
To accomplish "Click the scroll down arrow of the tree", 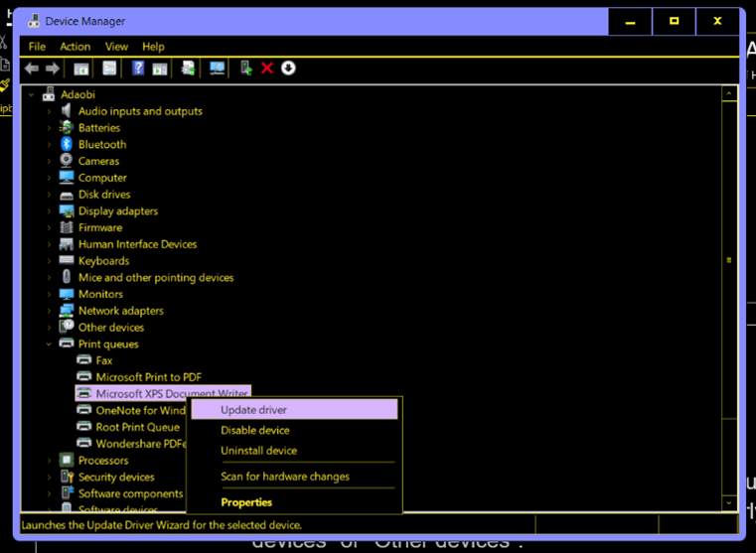I will 729,503.
